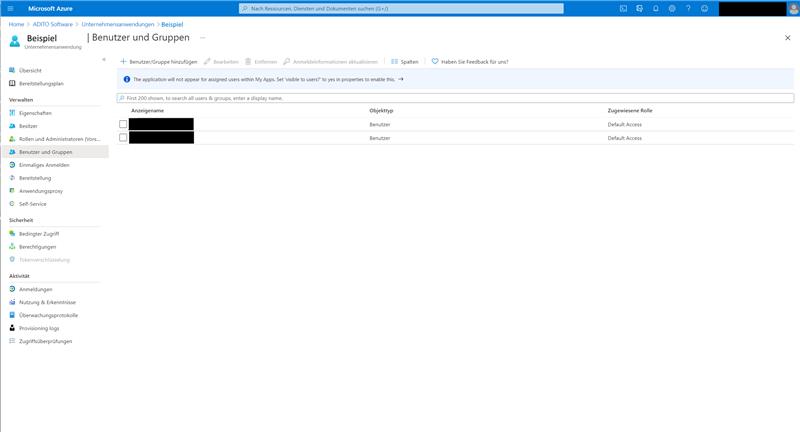Click the Berechtigungen sidebar icon
This screenshot has height=432, width=800.
pos(12,246)
